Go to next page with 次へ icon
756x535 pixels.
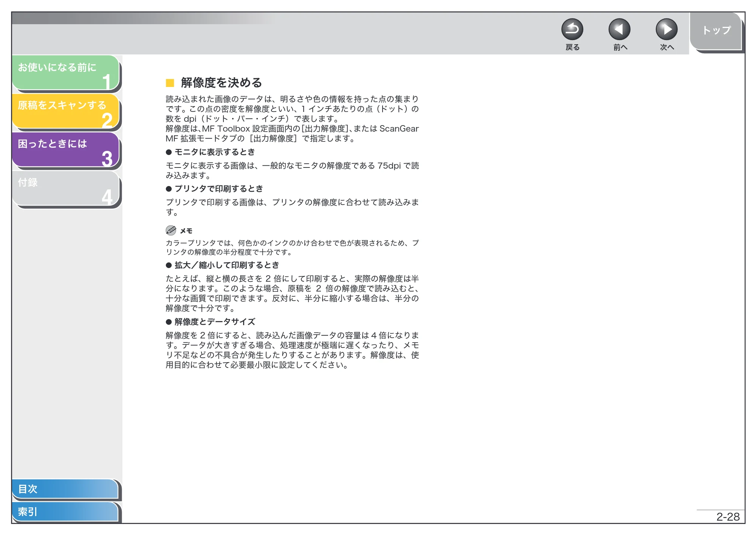(666, 29)
